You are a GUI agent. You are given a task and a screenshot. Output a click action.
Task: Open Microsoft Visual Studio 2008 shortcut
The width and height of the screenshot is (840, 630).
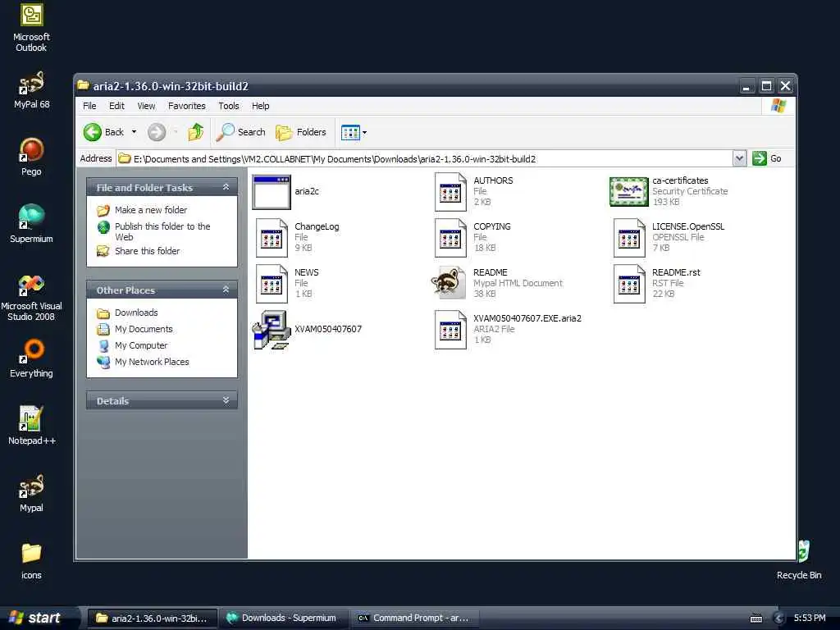coord(31,298)
